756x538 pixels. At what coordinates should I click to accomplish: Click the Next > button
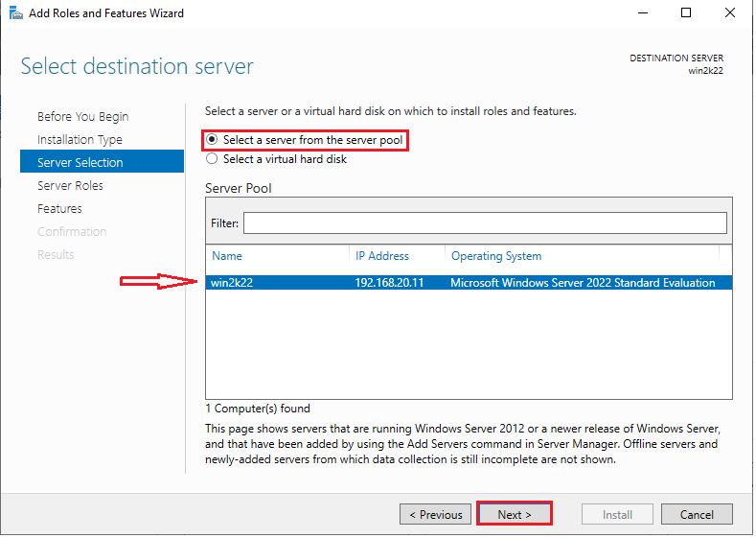(515, 515)
